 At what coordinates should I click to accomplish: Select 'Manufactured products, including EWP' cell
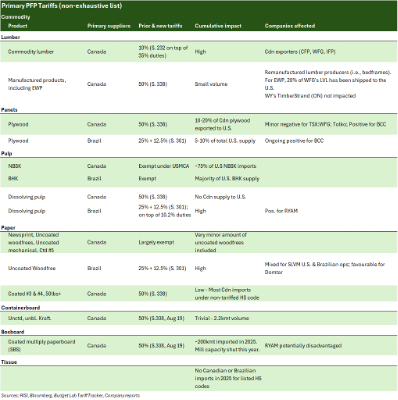point(37,84)
